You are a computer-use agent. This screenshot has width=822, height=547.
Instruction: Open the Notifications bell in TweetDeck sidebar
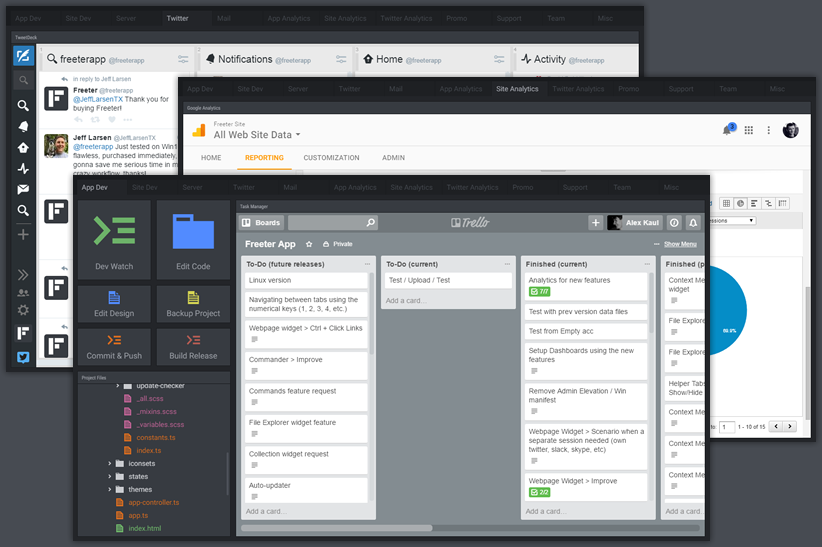click(x=23, y=126)
